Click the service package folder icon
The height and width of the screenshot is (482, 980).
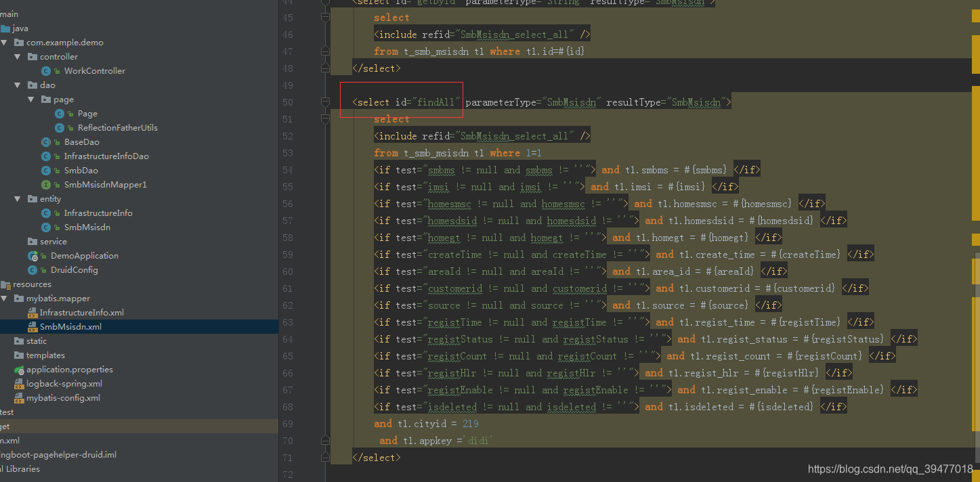pos(33,242)
